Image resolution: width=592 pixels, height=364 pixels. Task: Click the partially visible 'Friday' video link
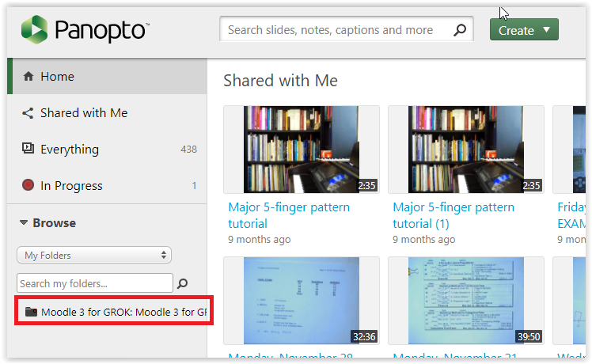coord(571,215)
